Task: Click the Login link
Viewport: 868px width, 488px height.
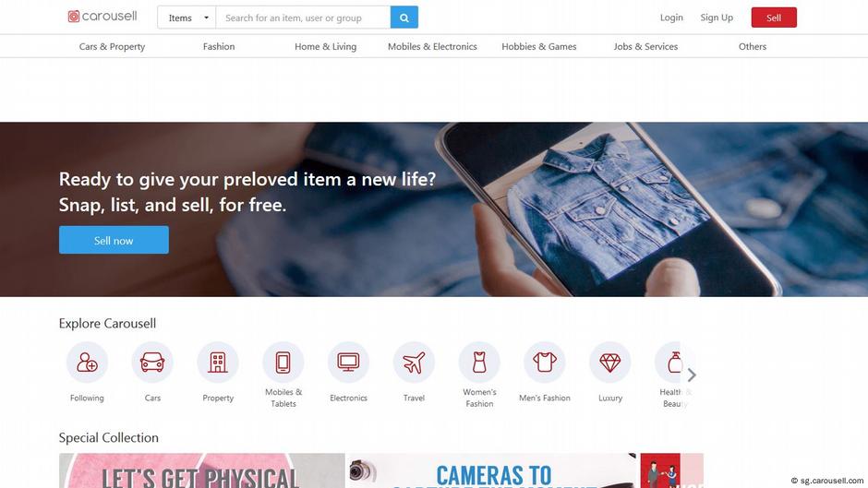Action: click(671, 18)
